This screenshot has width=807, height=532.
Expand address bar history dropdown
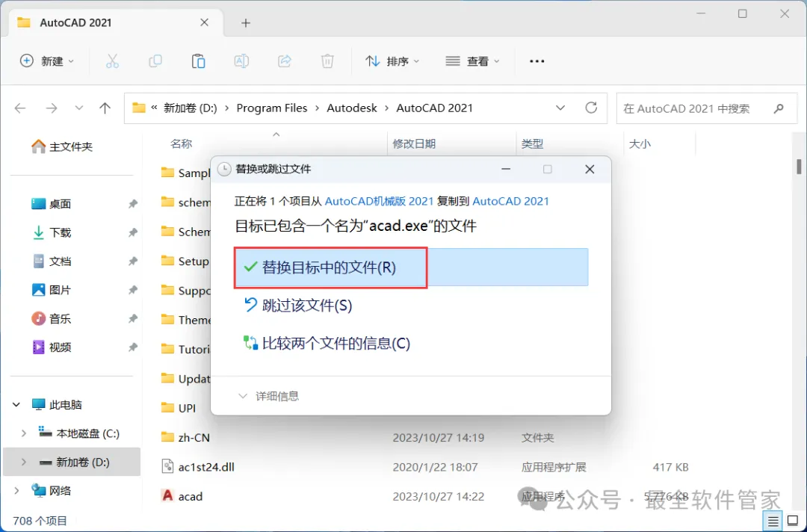pyautogui.click(x=560, y=108)
